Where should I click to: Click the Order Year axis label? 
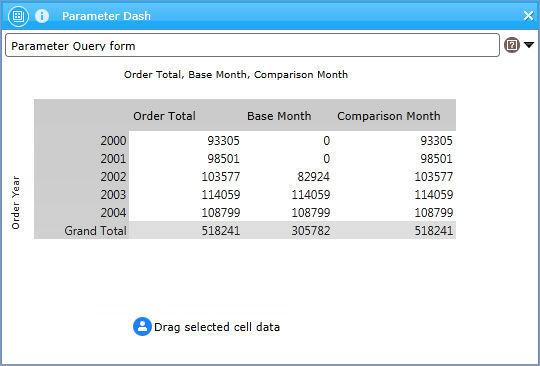tap(16, 202)
